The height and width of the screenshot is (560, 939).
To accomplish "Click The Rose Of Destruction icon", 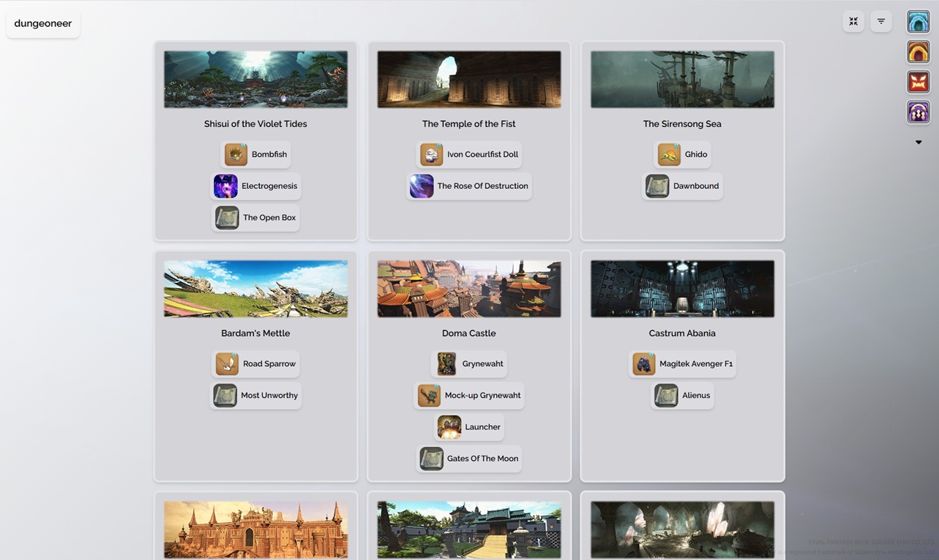I will click(422, 186).
